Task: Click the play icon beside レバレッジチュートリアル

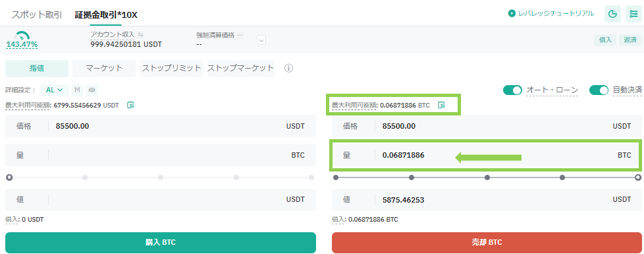Action: point(512,14)
